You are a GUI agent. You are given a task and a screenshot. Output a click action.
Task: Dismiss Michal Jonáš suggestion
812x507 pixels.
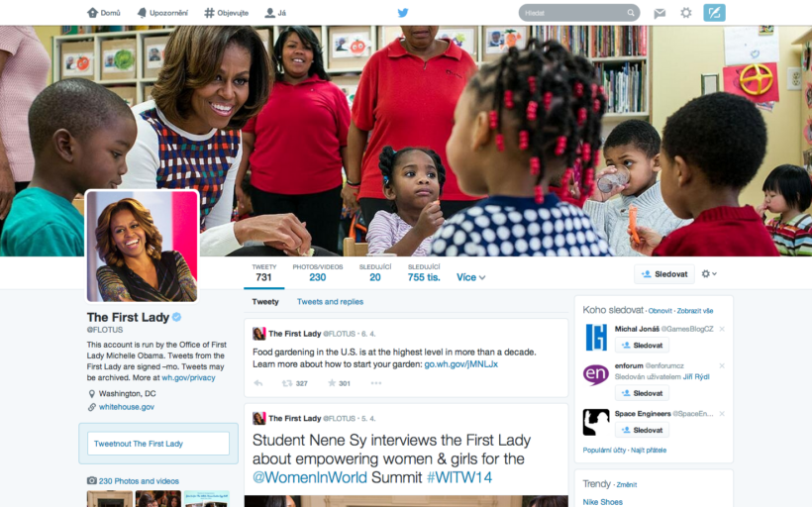coord(722,329)
